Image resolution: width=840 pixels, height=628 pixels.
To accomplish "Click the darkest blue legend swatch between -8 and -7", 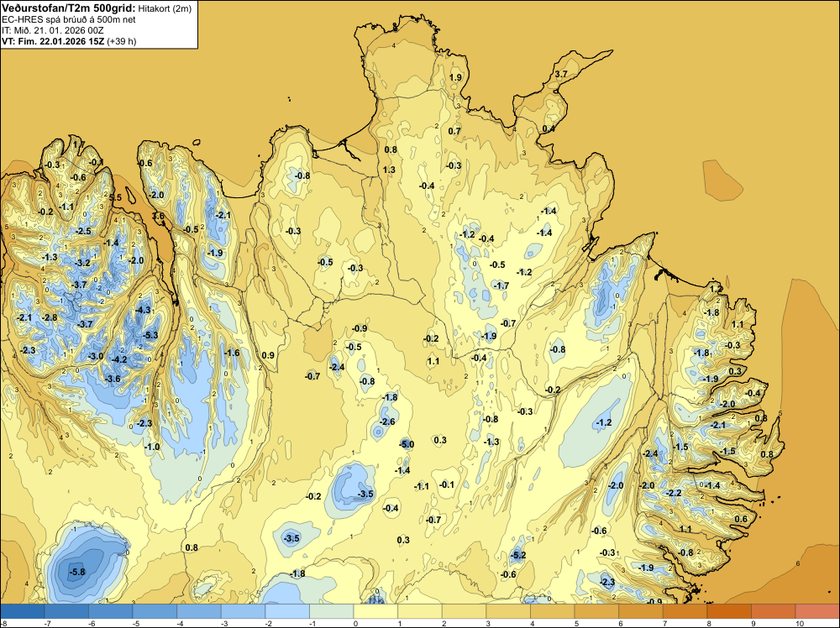I will [23, 611].
